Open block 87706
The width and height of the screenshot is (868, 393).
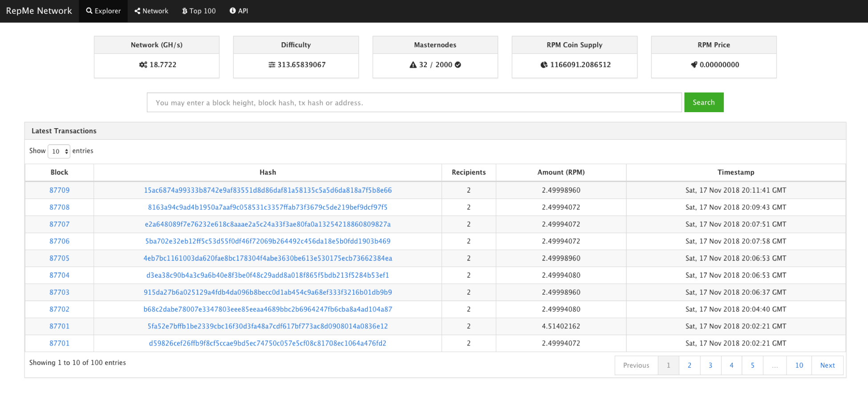59,241
